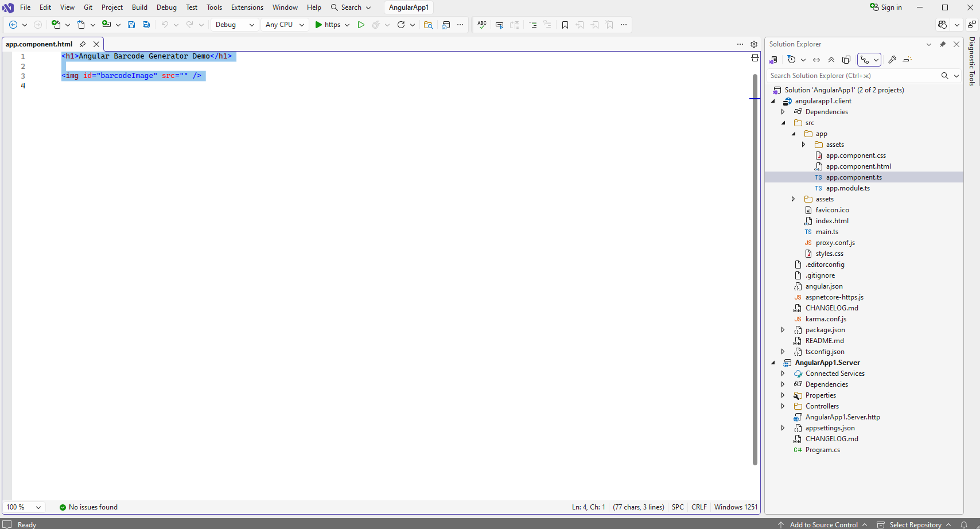Start debugging with the https run button
980x529 pixels.
[x=328, y=25]
